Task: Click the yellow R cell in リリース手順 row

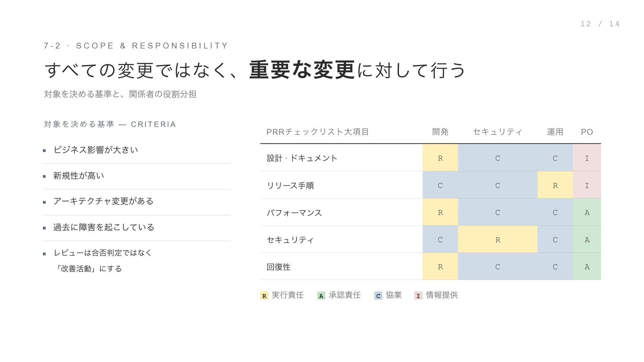Action: click(555, 185)
